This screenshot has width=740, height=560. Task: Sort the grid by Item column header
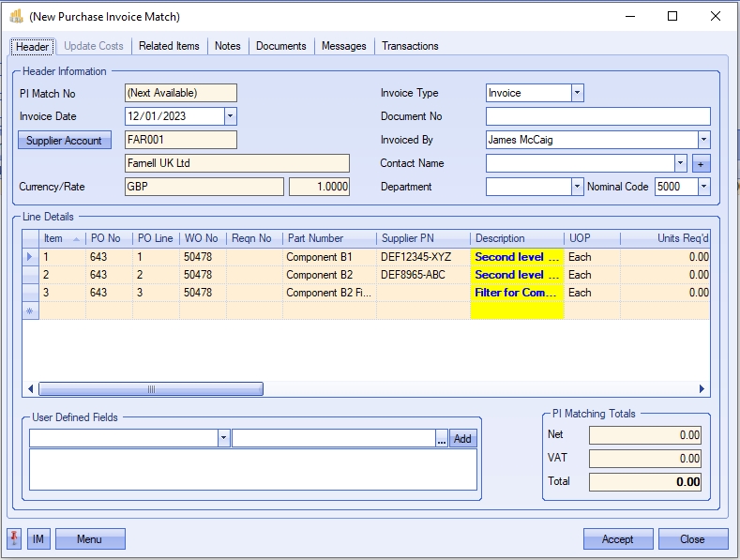54,238
